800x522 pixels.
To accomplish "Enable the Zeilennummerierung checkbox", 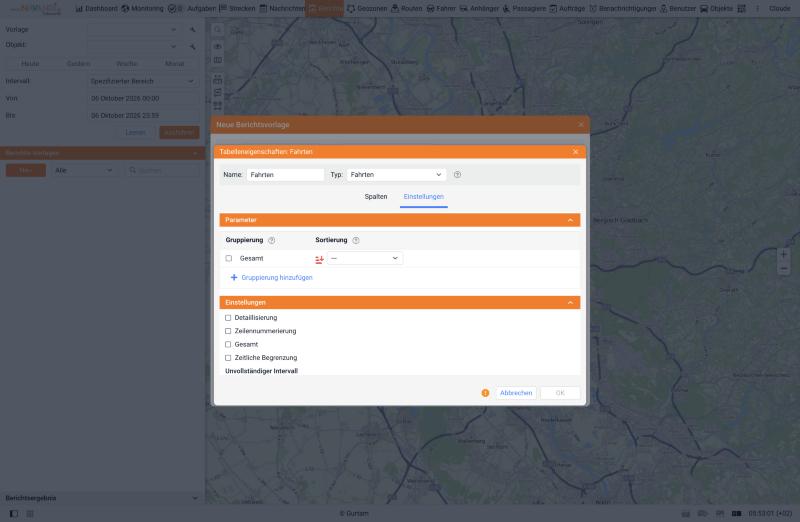I will click(228, 331).
